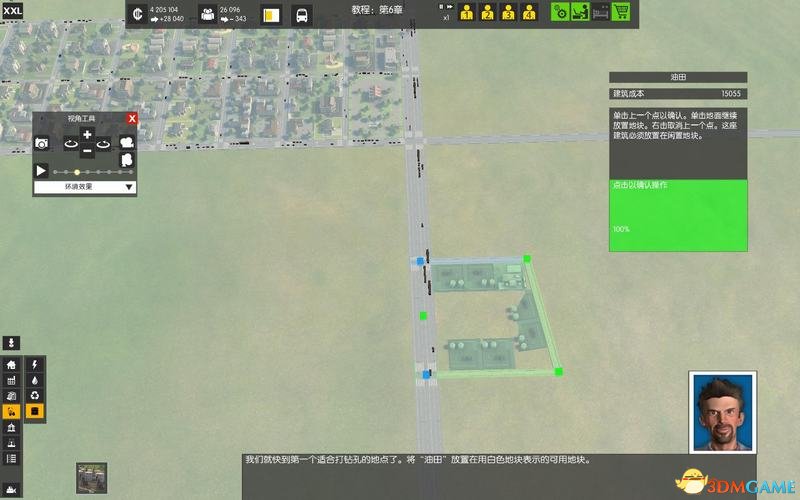Zoom out with the minus button
The image size is (800, 500).
[x=87, y=151]
